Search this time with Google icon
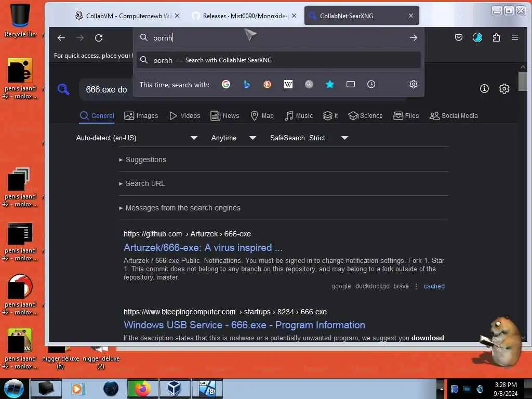532x399 pixels. 226,84
